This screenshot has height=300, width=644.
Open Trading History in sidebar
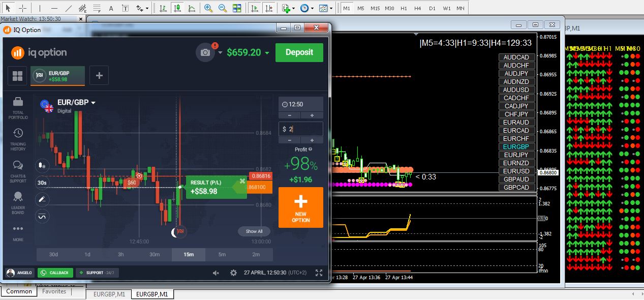click(x=18, y=139)
